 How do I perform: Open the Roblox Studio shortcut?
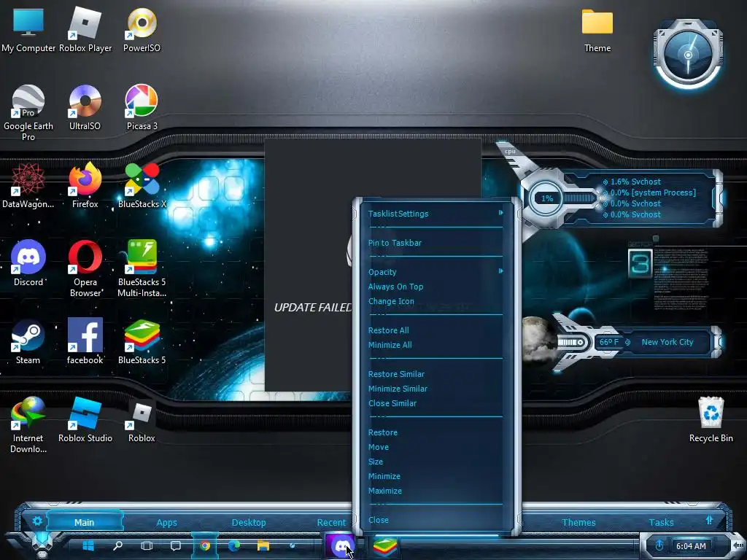point(85,420)
